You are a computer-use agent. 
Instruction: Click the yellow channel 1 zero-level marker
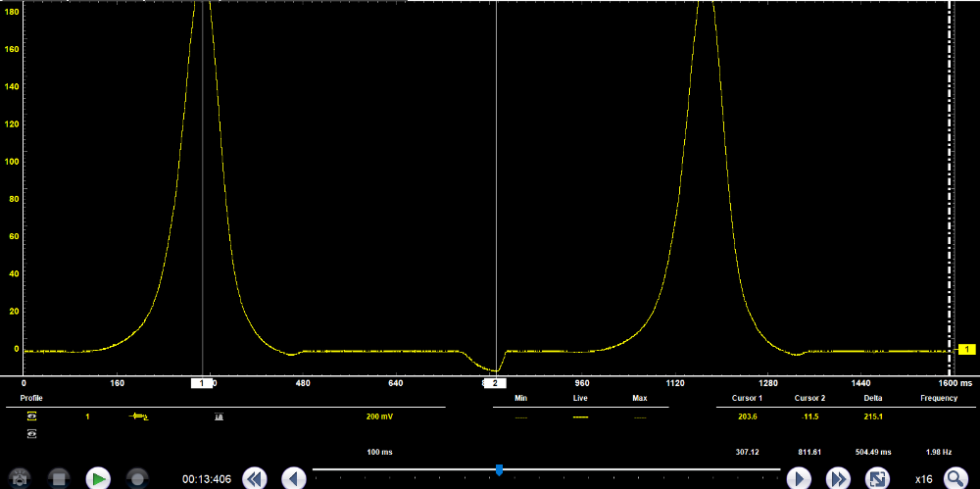[967, 350]
